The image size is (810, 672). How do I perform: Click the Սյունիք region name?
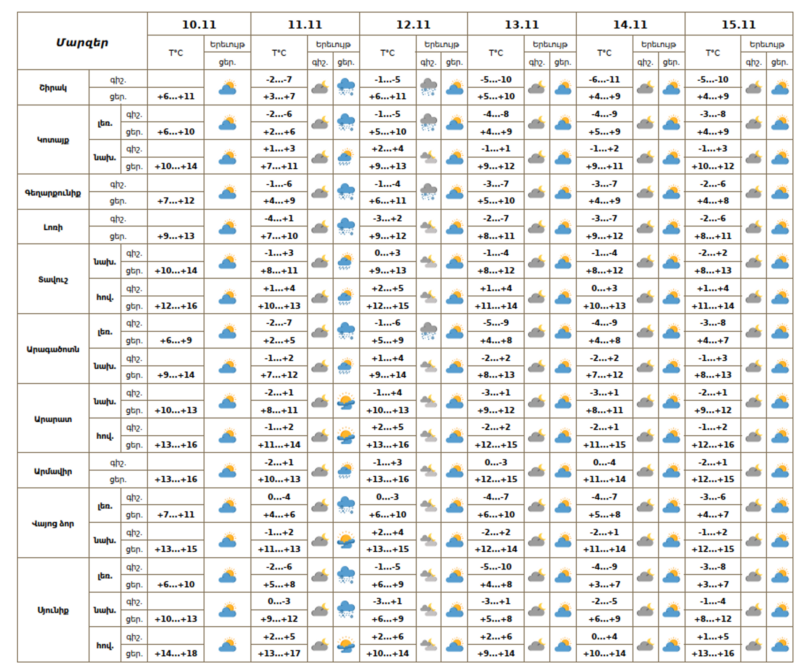[x=53, y=610]
